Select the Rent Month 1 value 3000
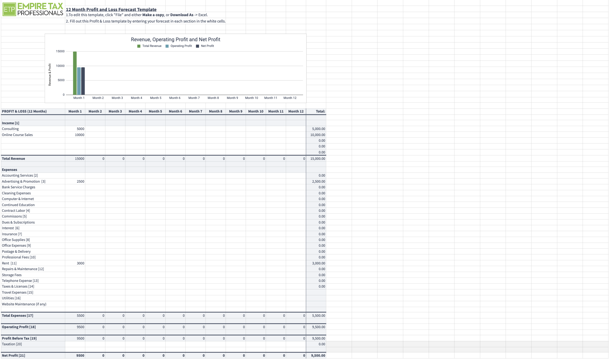The width and height of the screenshot is (610, 364). click(x=75, y=263)
